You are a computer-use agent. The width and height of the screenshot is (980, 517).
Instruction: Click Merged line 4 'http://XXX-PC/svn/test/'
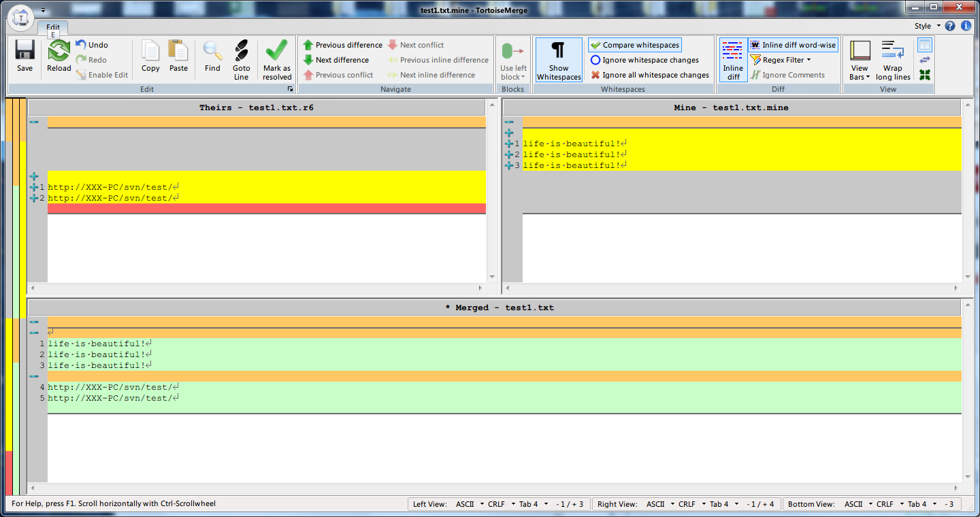click(x=114, y=387)
